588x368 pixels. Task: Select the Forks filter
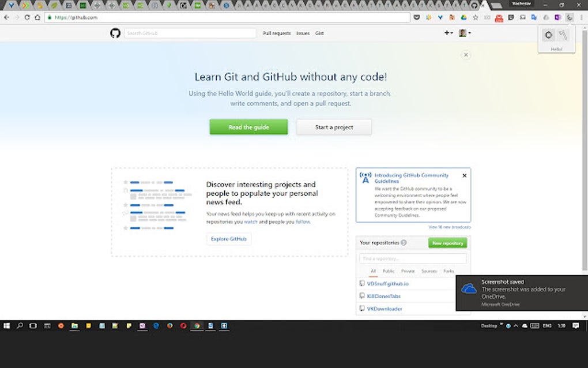click(449, 271)
